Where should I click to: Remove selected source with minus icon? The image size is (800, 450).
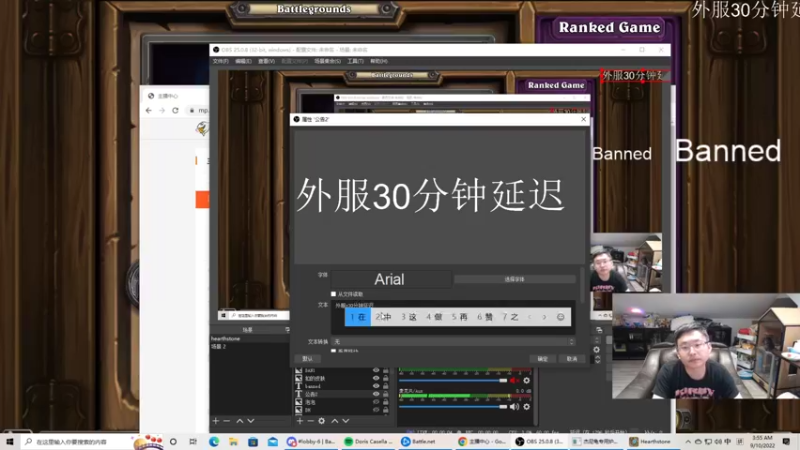point(310,421)
